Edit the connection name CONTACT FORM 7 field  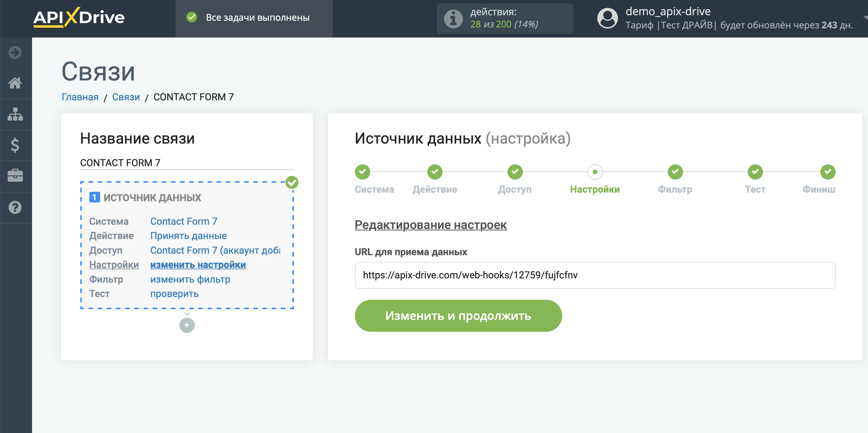[x=187, y=163]
